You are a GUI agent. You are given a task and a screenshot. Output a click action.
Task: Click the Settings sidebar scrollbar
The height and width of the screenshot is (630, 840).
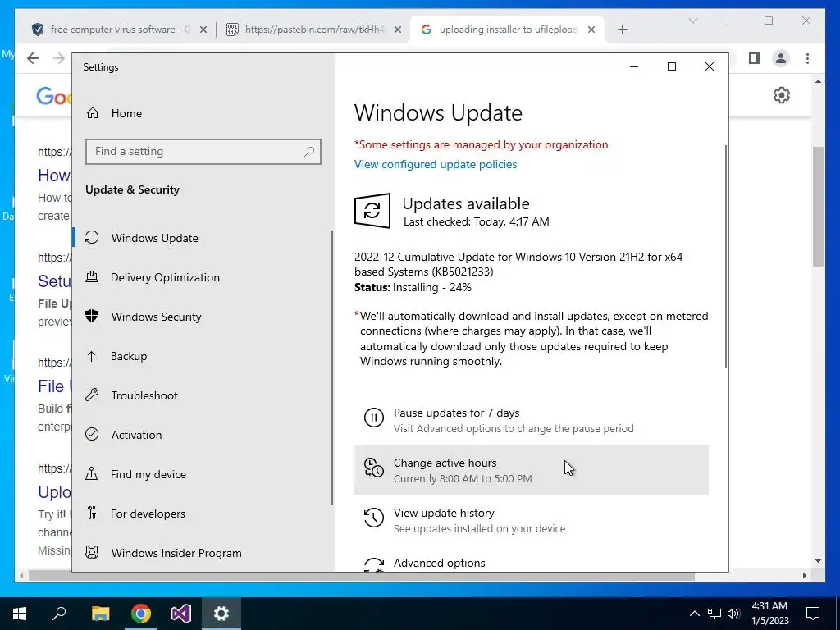pyautogui.click(x=332, y=367)
